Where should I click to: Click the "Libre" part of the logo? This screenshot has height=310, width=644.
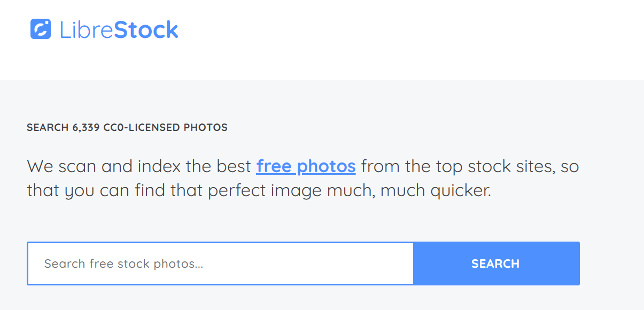pyautogui.click(x=86, y=30)
